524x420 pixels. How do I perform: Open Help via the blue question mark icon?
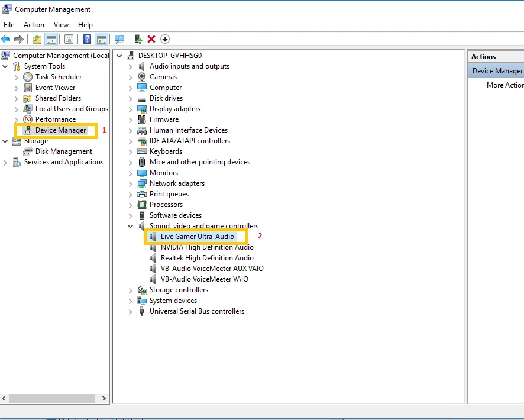[87, 39]
